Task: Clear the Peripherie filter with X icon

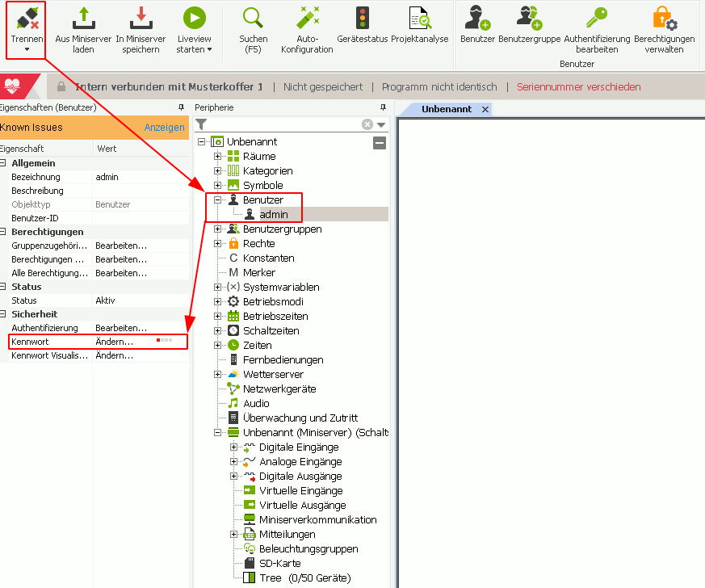Action: click(x=367, y=124)
